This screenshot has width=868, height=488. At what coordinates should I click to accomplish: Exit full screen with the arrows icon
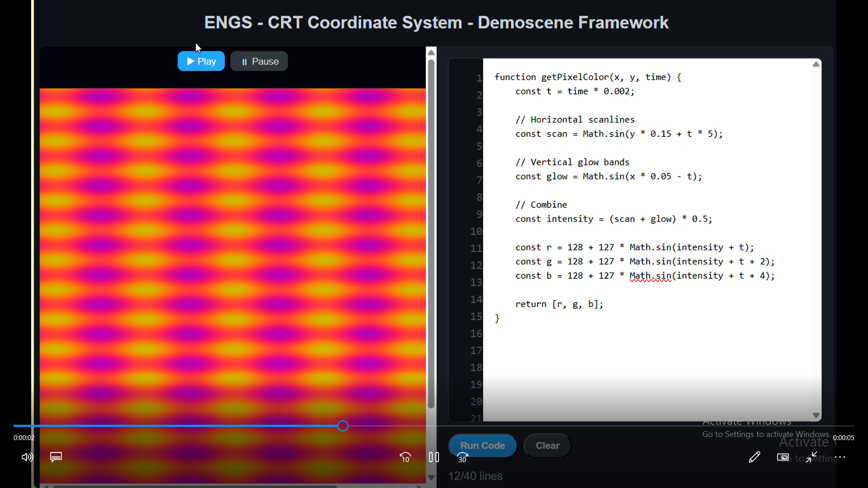811,457
